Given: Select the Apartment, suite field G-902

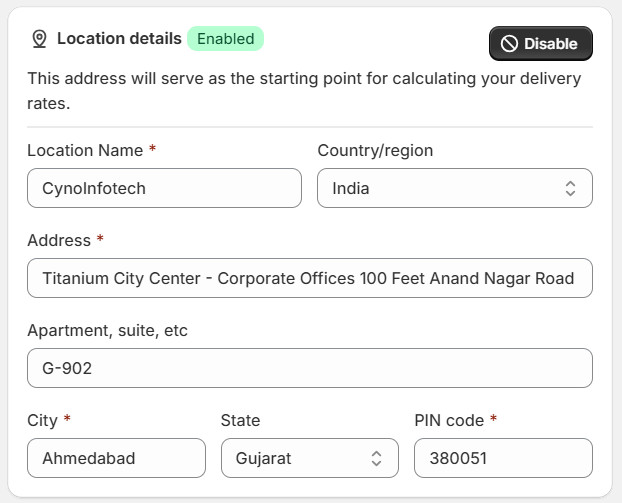Looking at the screenshot, I should [310, 368].
